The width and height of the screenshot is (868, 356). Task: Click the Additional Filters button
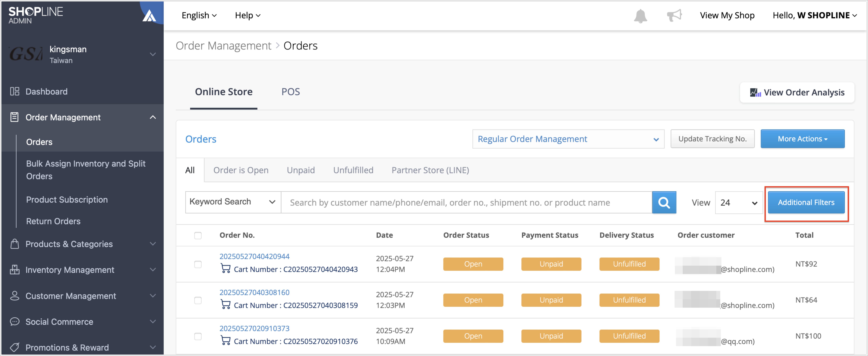806,202
